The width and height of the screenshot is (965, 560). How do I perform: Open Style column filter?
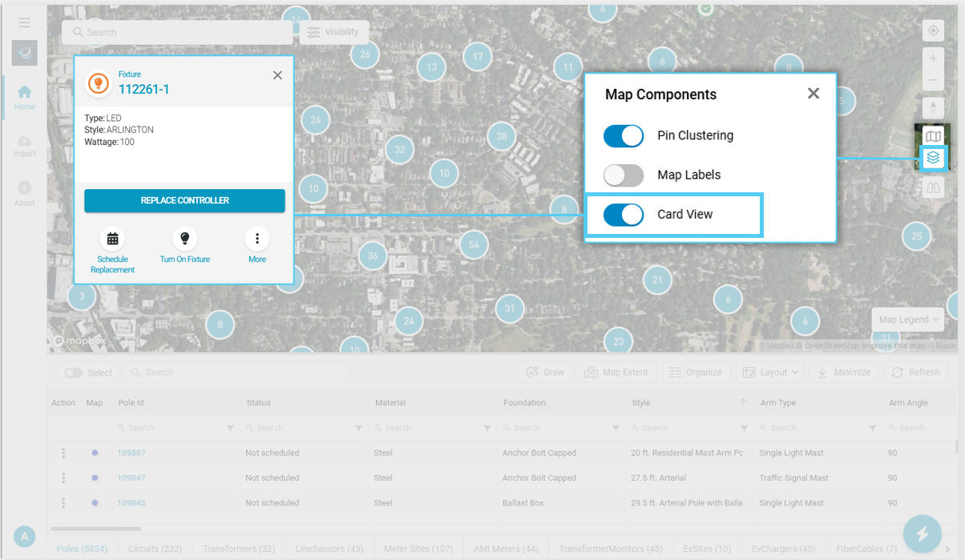(745, 429)
